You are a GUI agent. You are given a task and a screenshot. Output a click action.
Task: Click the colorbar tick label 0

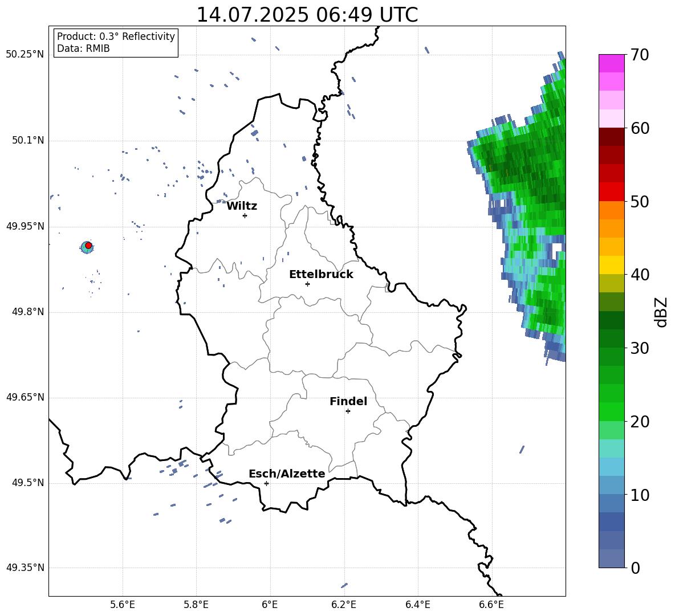[635, 568]
